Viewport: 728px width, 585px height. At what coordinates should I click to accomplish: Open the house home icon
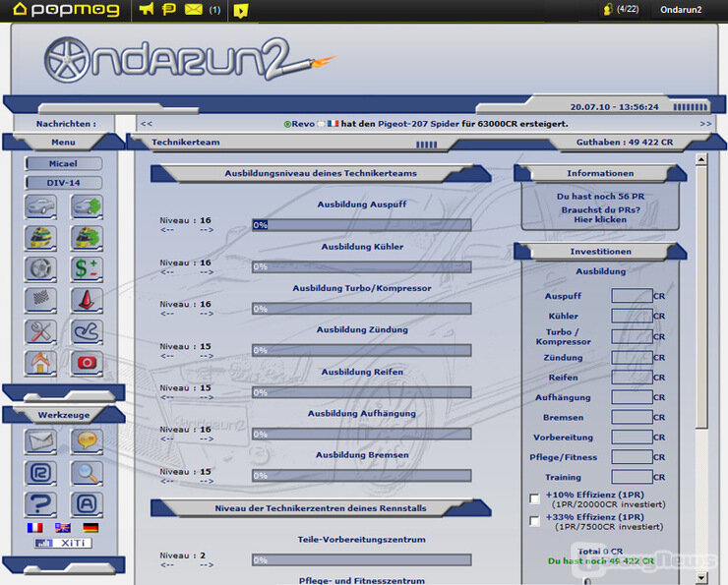coord(41,363)
